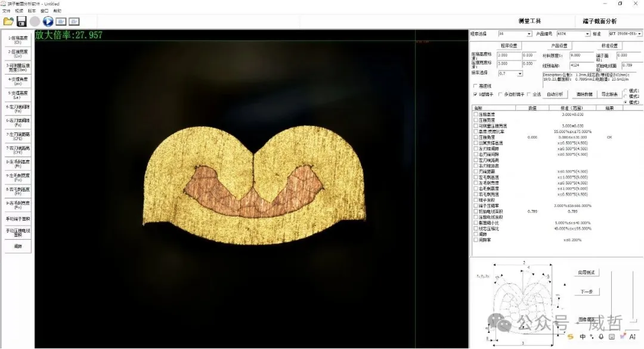The image size is (644, 349).
Task: Pick the 7-右刀端距离 tool
Action: 18,150
